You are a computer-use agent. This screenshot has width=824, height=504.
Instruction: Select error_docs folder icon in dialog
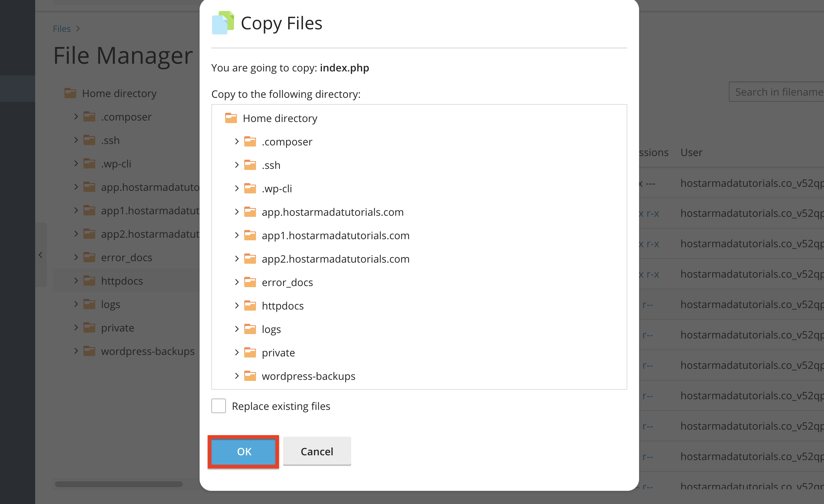[x=250, y=282]
